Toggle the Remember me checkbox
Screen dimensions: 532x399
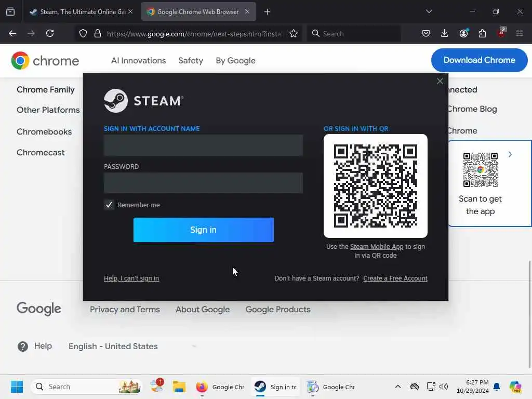109,205
